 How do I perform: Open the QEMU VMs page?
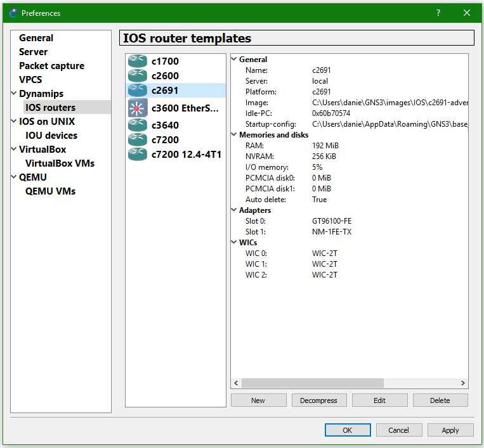(50, 191)
